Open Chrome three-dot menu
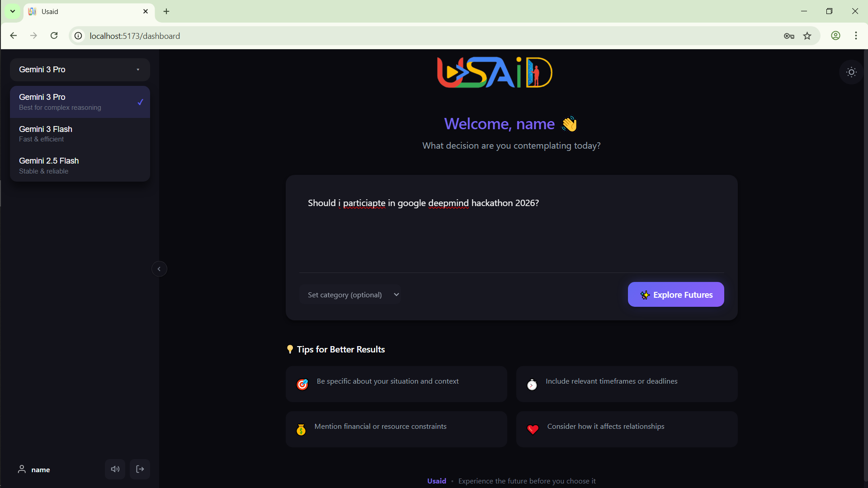The image size is (868, 488). coord(856,36)
